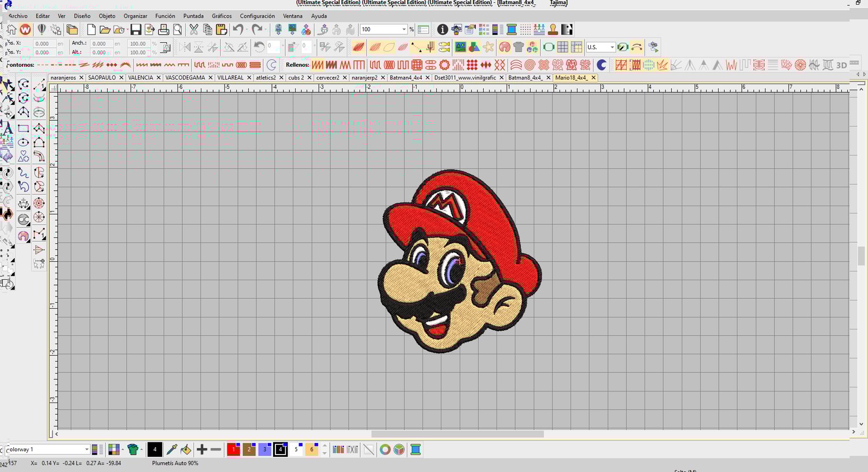Click the design information 'i' icon

point(443,30)
